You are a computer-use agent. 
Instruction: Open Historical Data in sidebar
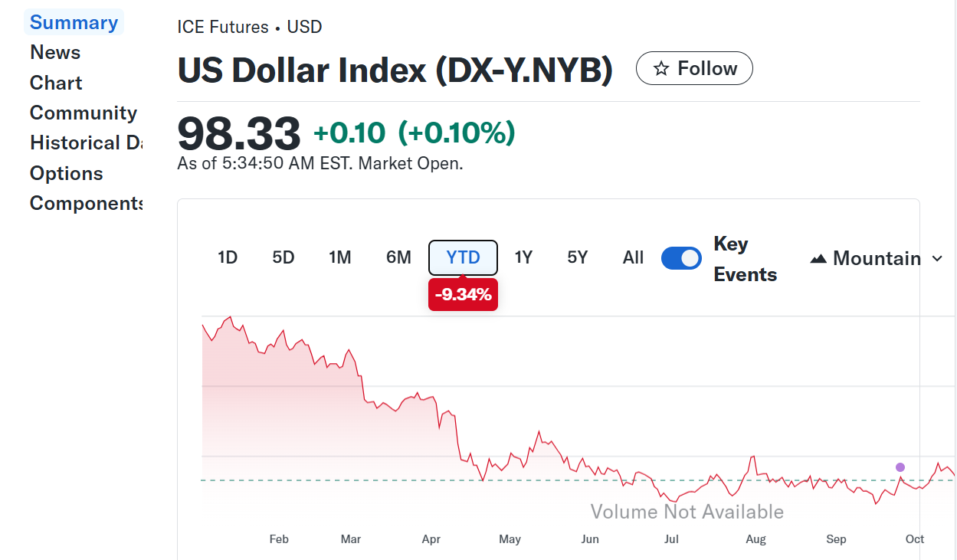[85, 142]
